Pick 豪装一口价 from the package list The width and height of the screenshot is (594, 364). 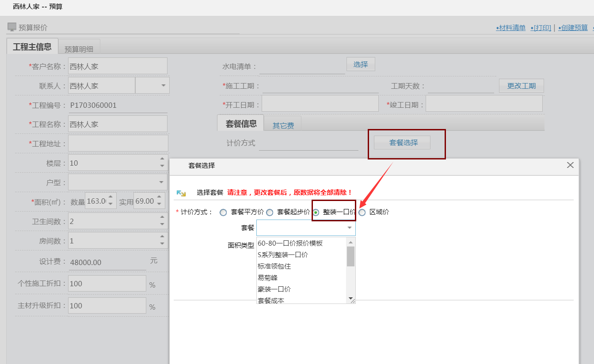[274, 289]
